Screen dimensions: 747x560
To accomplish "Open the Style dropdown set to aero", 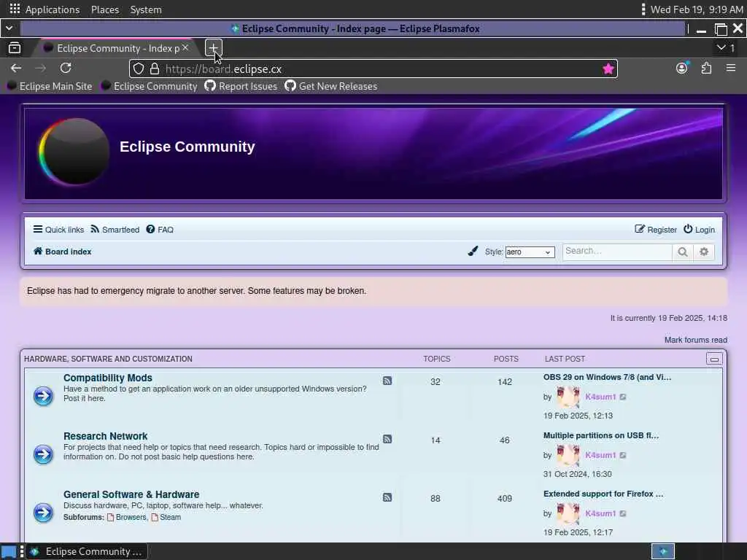I will coord(530,252).
